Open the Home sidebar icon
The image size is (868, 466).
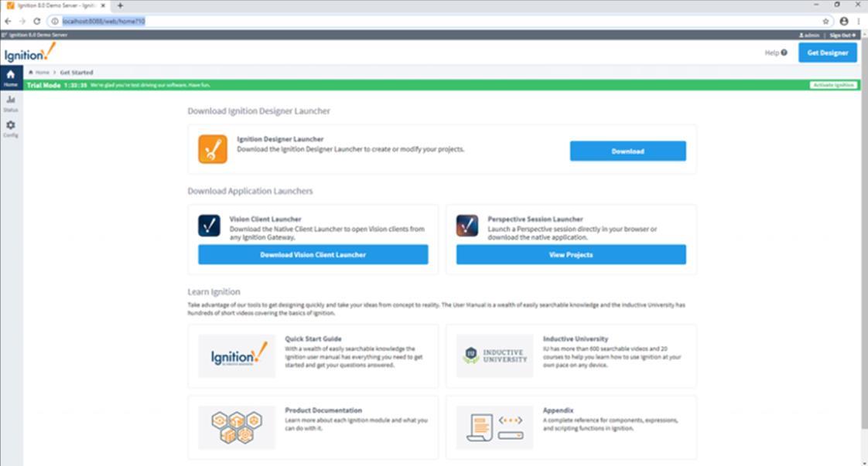coord(11,77)
